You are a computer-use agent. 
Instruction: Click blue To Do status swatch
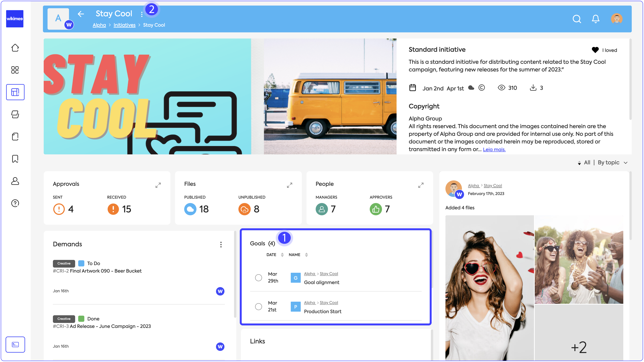pos(81,263)
